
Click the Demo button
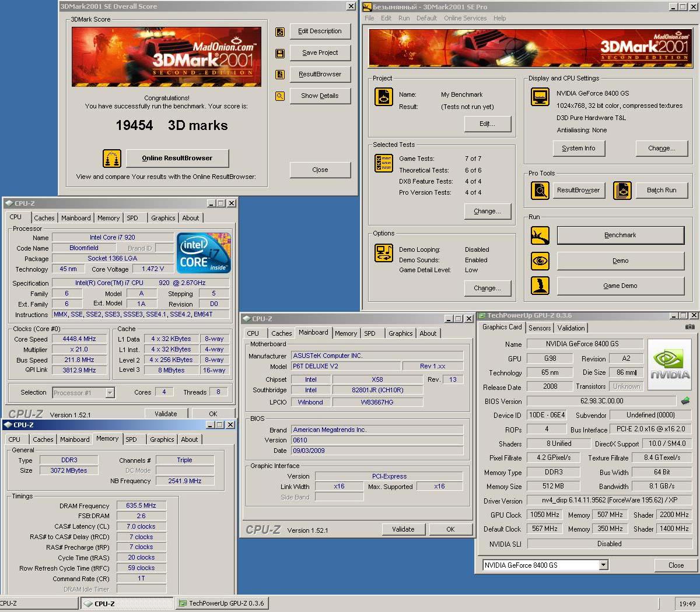(621, 261)
